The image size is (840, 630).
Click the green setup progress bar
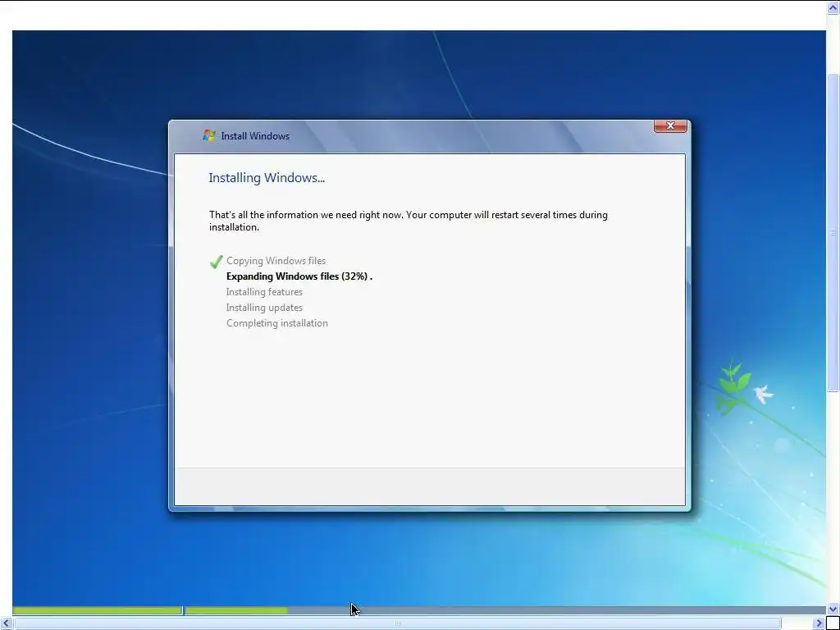150,610
